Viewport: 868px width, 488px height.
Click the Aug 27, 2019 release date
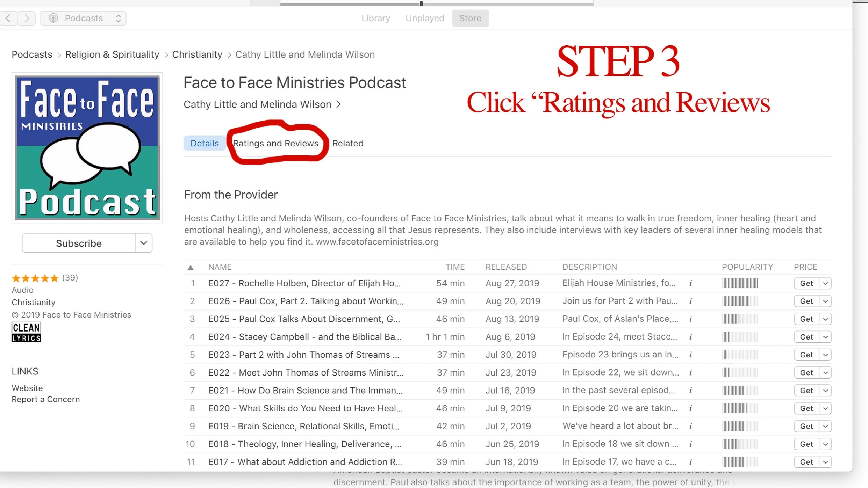pyautogui.click(x=512, y=283)
